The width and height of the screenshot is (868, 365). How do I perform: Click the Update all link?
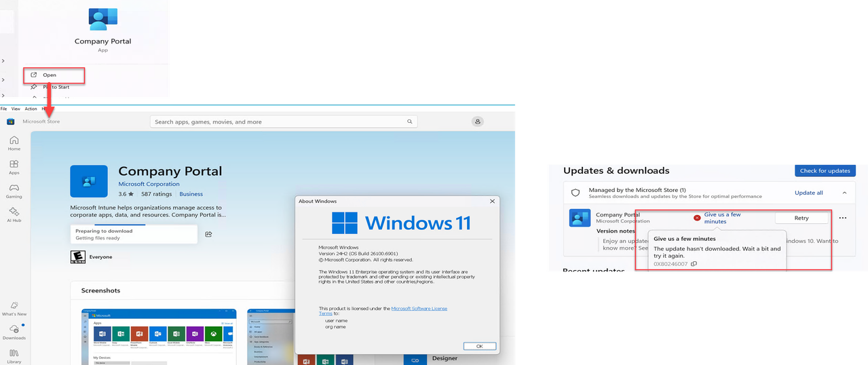pos(808,193)
